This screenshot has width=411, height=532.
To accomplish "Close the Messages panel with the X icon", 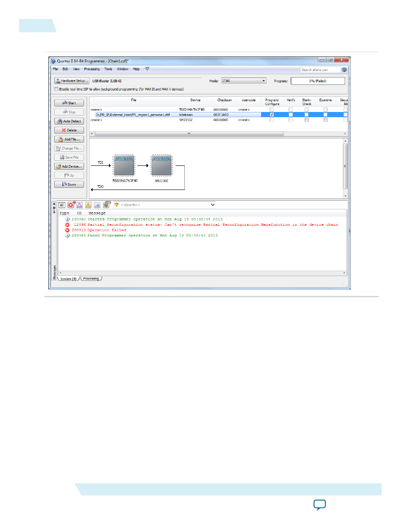I will coord(54,204).
